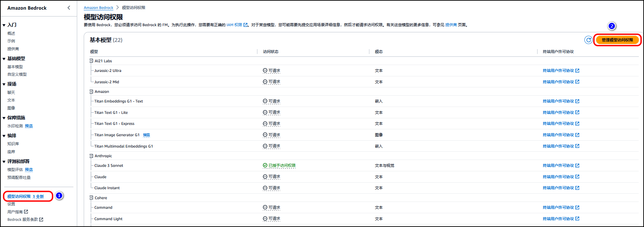The image size is (644, 227).
Task: Open the 提供商 link in the description
Action: [x=451, y=25]
